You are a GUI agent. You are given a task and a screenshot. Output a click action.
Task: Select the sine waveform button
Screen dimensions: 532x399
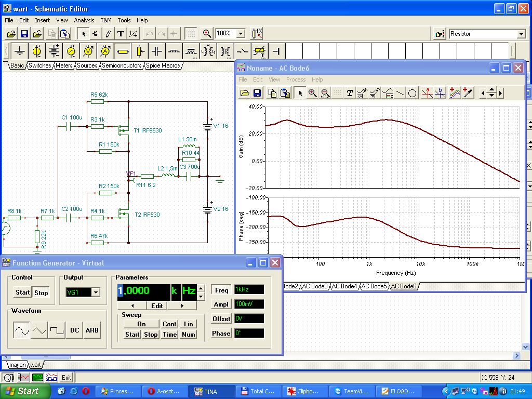[22, 330]
